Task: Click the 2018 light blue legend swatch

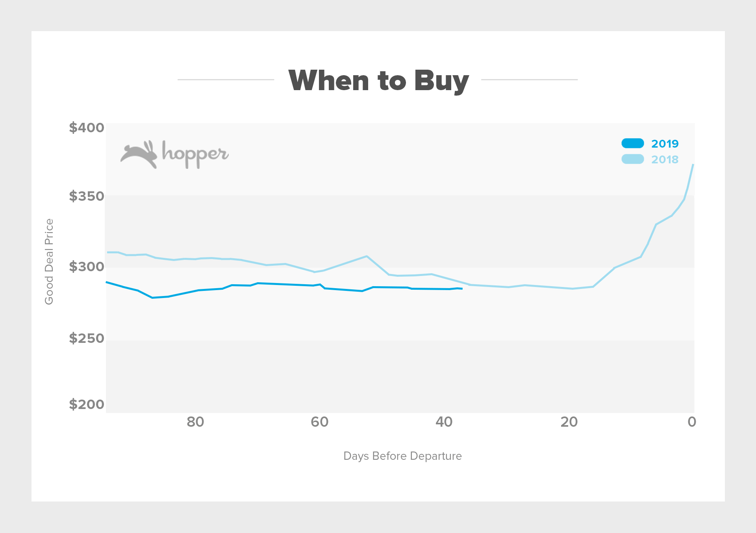Action: (x=633, y=159)
